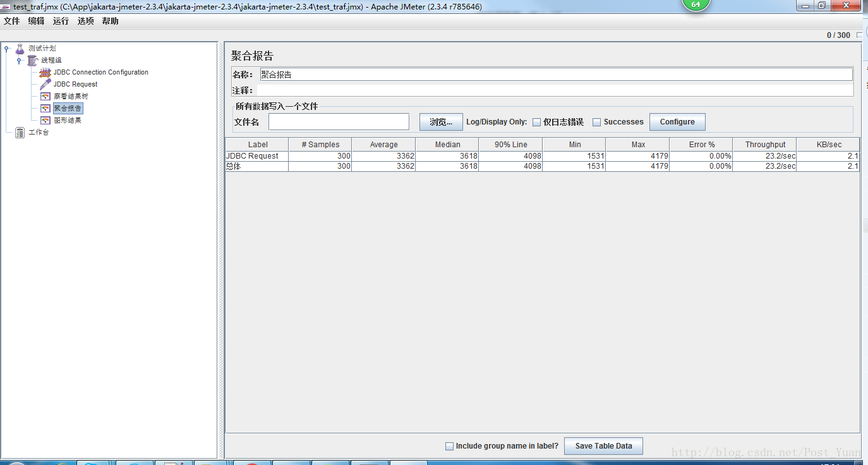
Task: Tick Include group name in label checkbox
Action: (x=449, y=446)
